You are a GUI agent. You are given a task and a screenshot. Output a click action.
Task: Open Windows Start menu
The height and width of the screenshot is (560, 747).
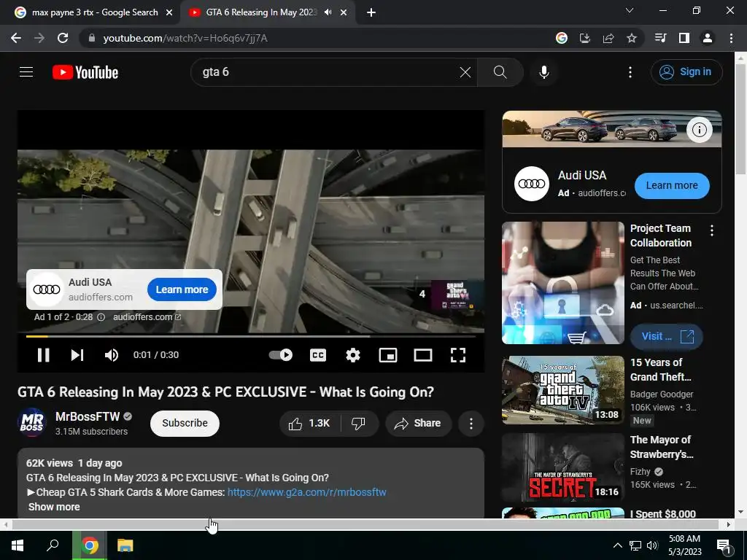(x=18, y=545)
